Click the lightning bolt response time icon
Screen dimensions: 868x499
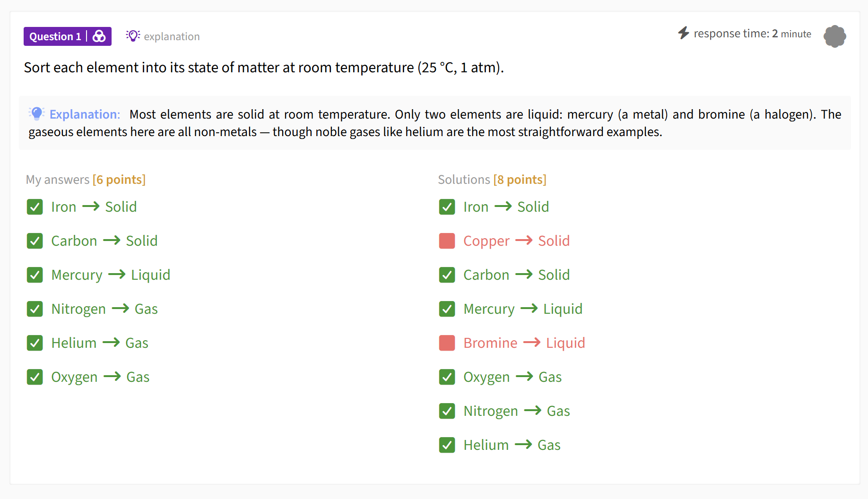coord(683,33)
